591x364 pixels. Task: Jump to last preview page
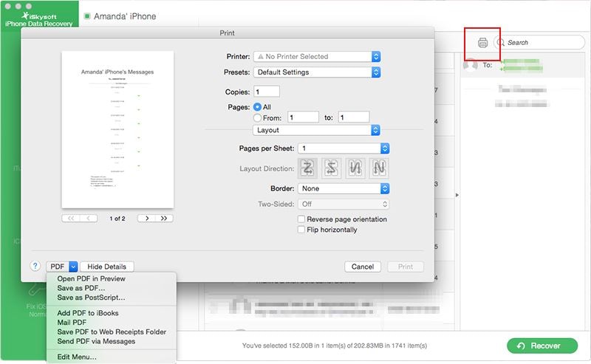coord(164,218)
